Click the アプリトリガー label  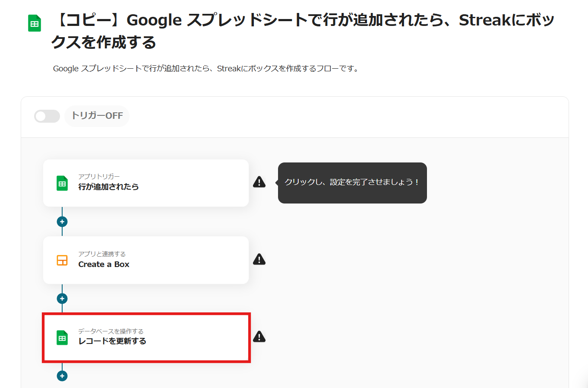[99, 176]
